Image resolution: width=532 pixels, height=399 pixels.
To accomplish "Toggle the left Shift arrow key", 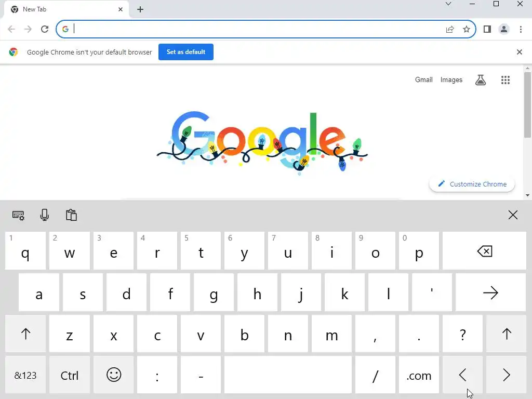I will 25,334.
